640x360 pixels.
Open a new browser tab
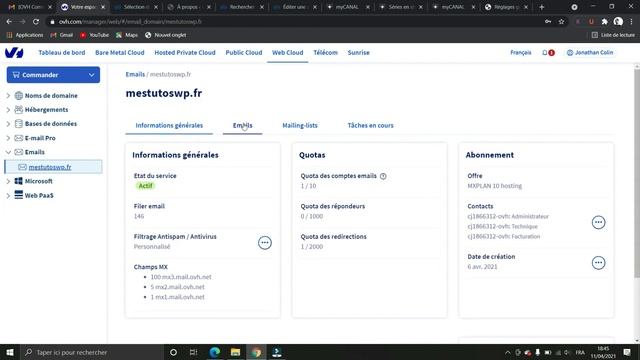pyautogui.click(x=542, y=7)
